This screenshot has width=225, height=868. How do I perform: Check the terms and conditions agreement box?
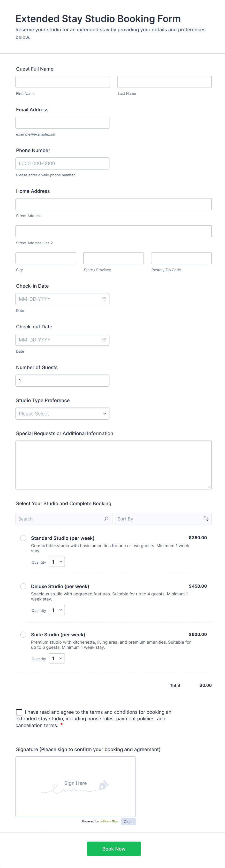pos(19,712)
